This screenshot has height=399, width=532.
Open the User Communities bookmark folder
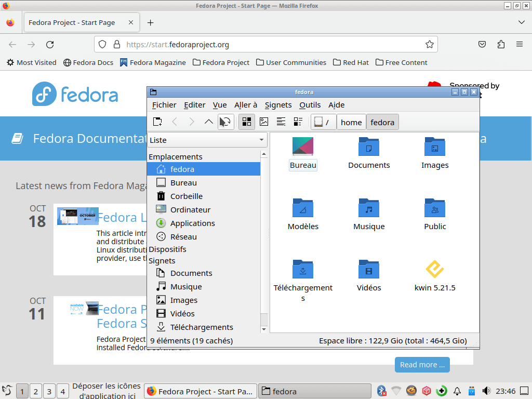pyautogui.click(x=291, y=62)
